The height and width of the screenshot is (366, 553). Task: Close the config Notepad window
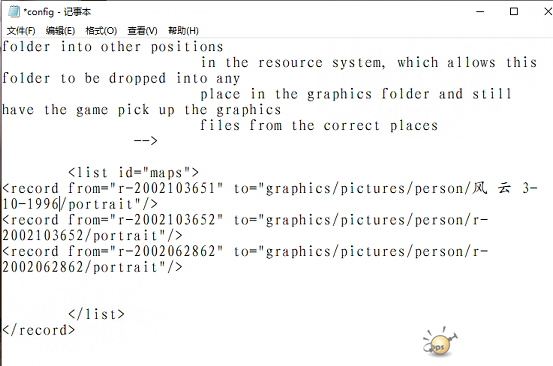pos(548,12)
